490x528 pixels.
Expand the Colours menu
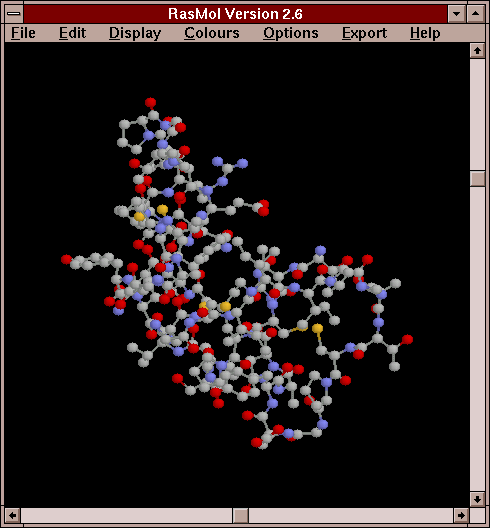point(211,33)
